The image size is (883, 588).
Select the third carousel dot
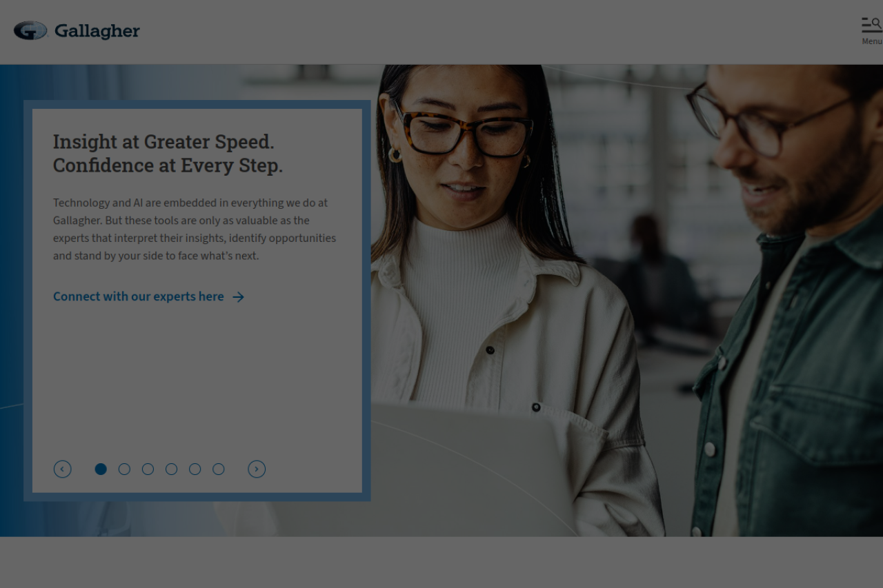click(148, 469)
